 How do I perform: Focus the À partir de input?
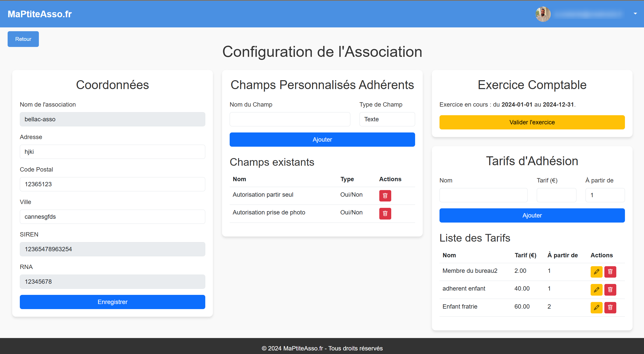[605, 195]
